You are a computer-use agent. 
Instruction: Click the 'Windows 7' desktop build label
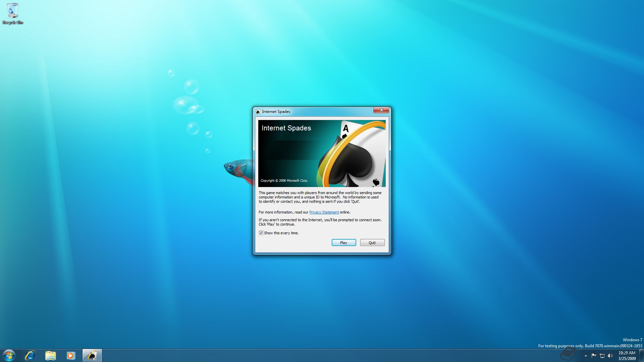tap(632, 340)
